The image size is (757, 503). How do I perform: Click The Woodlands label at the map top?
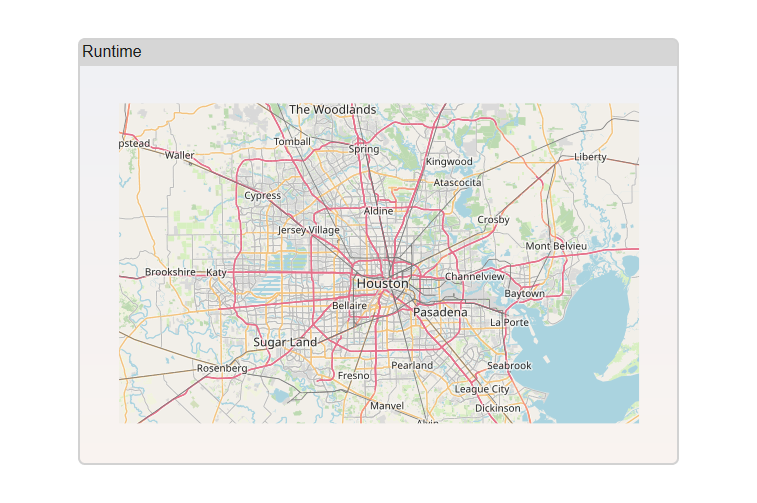332,110
